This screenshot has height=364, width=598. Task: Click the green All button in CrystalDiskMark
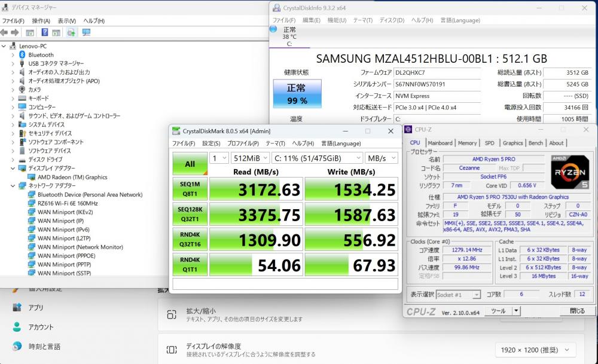tap(190, 164)
